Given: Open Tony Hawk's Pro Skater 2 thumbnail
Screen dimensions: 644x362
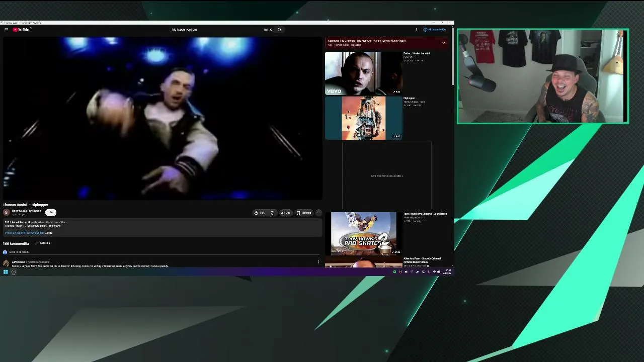Looking at the screenshot, I should (363, 234).
